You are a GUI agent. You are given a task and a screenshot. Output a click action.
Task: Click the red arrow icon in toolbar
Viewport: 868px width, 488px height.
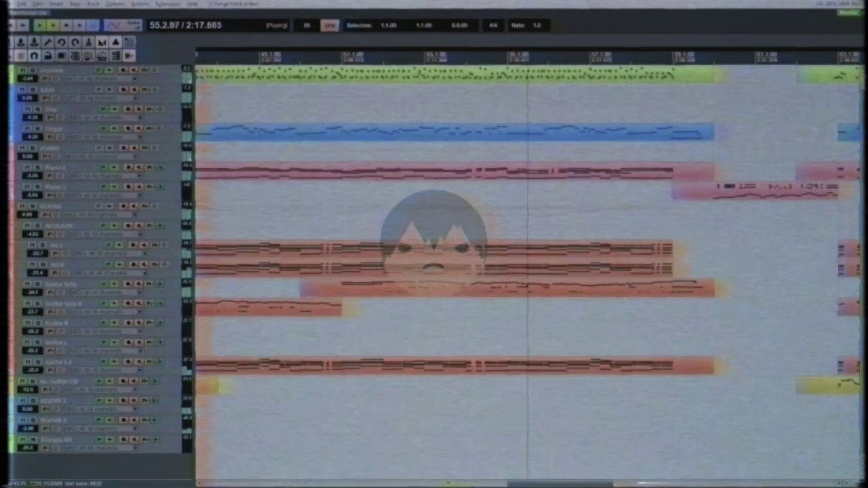(x=129, y=56)
